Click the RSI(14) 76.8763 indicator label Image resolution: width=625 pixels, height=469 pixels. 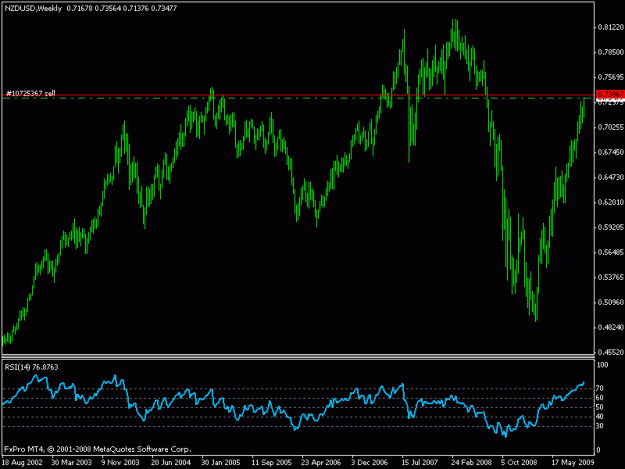tap(31, 367)
